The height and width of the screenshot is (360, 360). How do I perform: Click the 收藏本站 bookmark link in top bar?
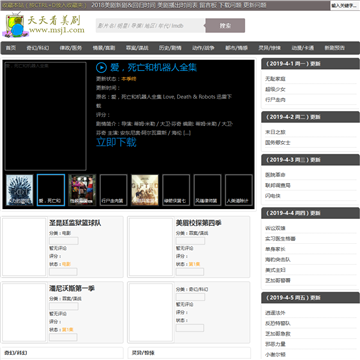pyautogui.click(x=44, y=5)
